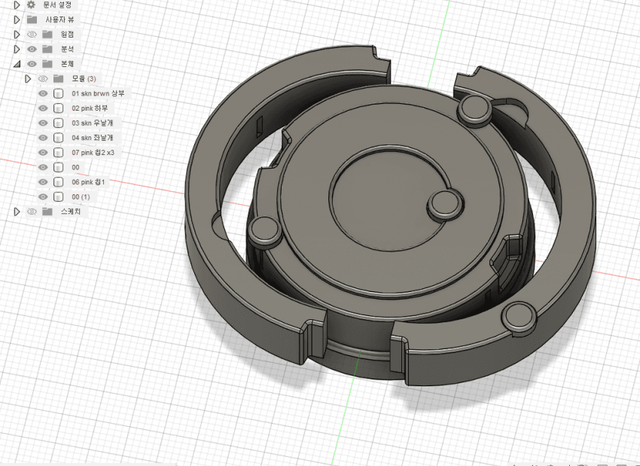Collapse the 본체 tree node
The height and width of the screenshot is (466, 640).
tap(17, 64)
